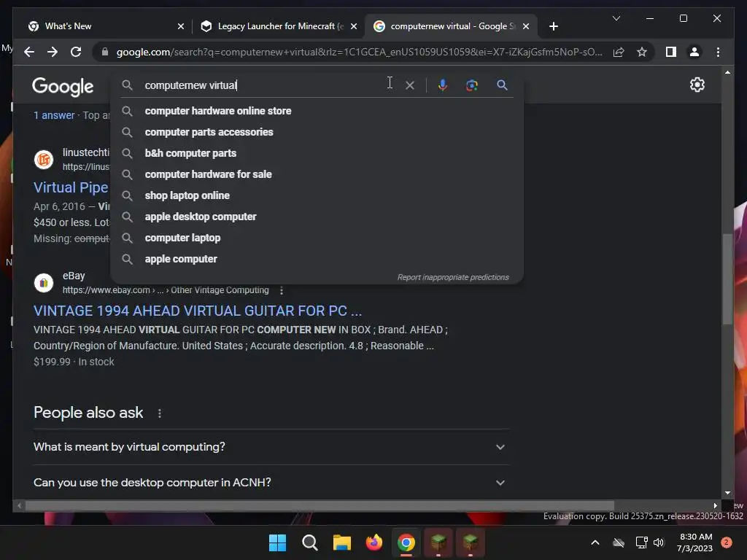747x560 pixels.
Task: Start a voice search with the microphone
Action: (x=443, y=85)
